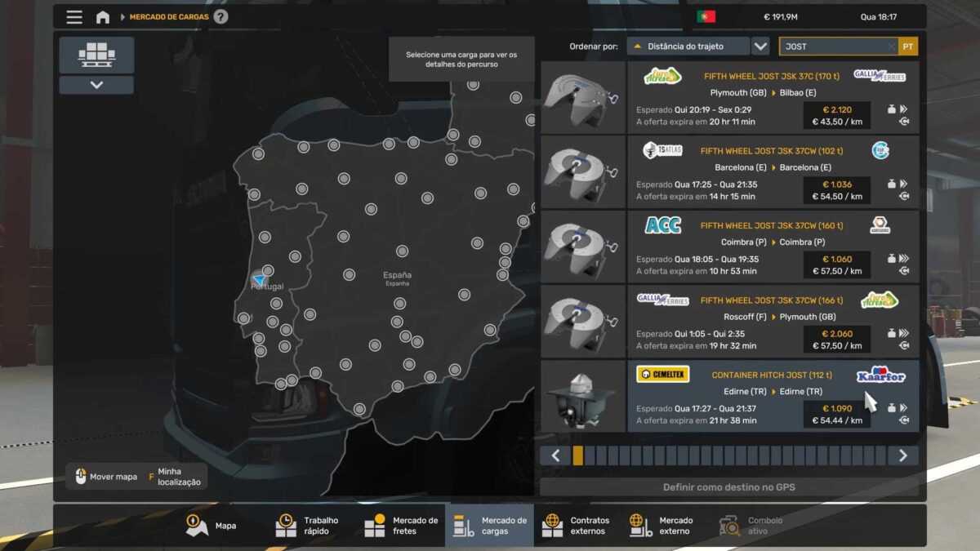This screenshot has height=551, width=980.
Task: Switch to the Mapa tab
Action: 212,526
